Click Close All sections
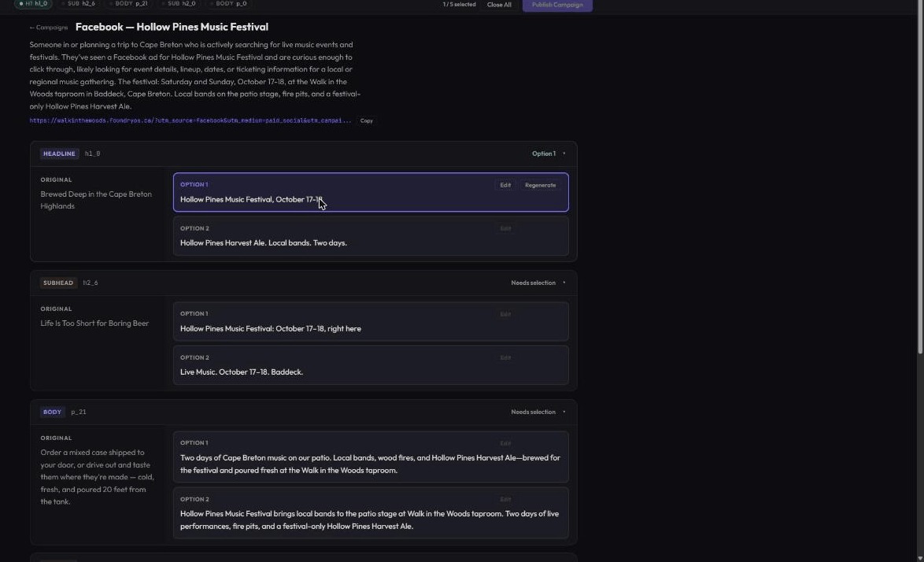This screenshot has height=562, width=924. pyautogui.click(x=498, y=5)
